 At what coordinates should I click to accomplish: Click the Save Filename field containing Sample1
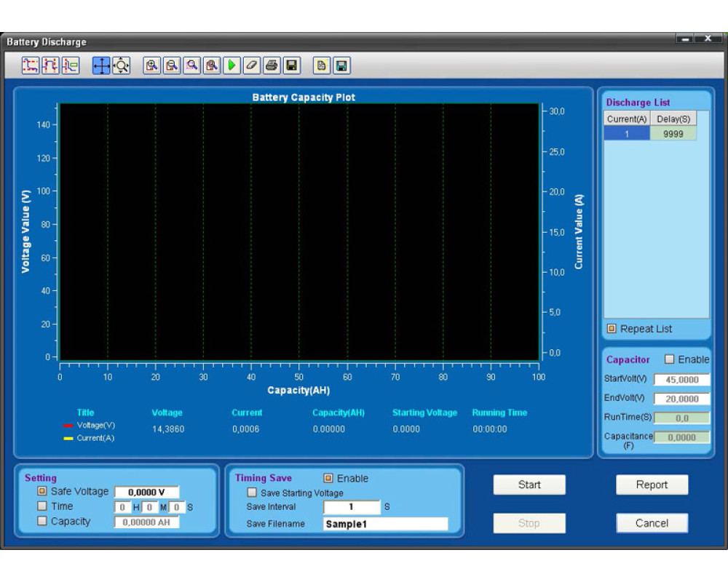click(385, 524)
